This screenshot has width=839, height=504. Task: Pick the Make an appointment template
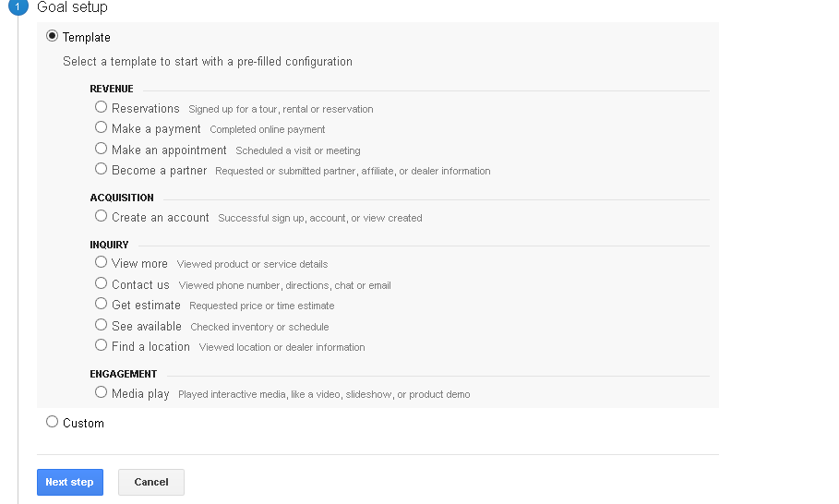point(102,149)
